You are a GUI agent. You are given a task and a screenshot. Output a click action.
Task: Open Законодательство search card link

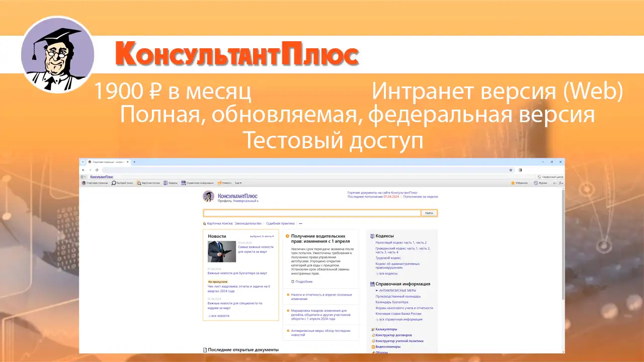(248, 223)
